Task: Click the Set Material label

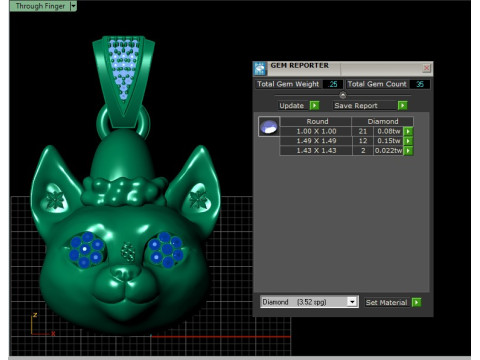Action: pos(386,302)
